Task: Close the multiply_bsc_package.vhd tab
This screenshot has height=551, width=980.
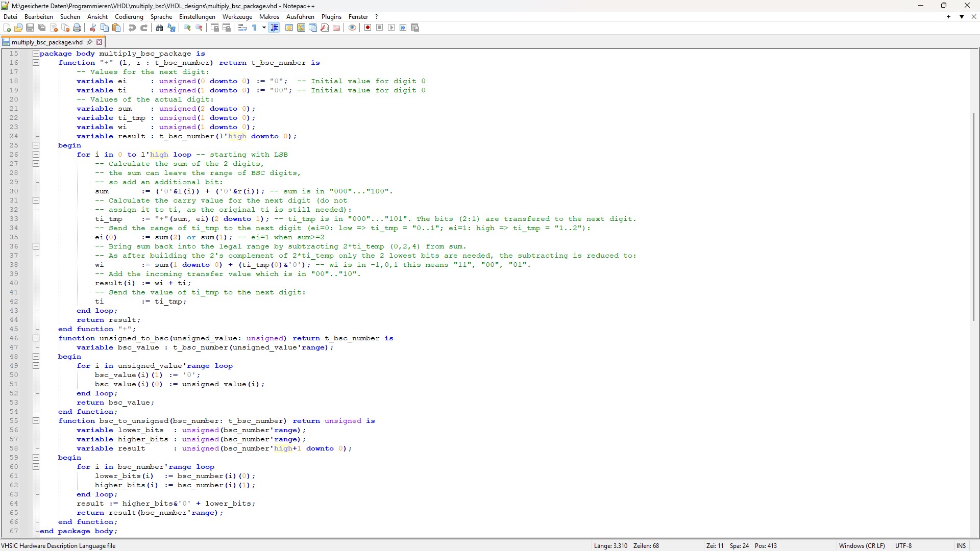Action: click(100, 42)
